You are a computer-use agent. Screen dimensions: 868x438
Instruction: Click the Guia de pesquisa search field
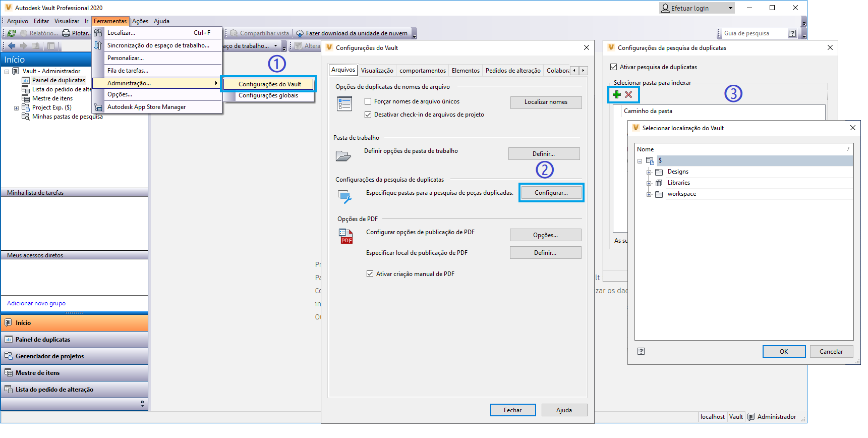coord(755,33)
